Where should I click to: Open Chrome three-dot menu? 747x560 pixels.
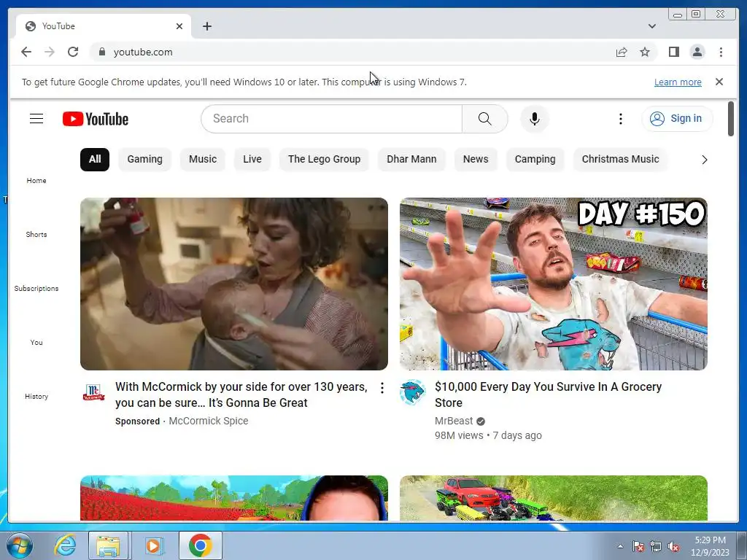pyautogui.click(x=721, y=52)
